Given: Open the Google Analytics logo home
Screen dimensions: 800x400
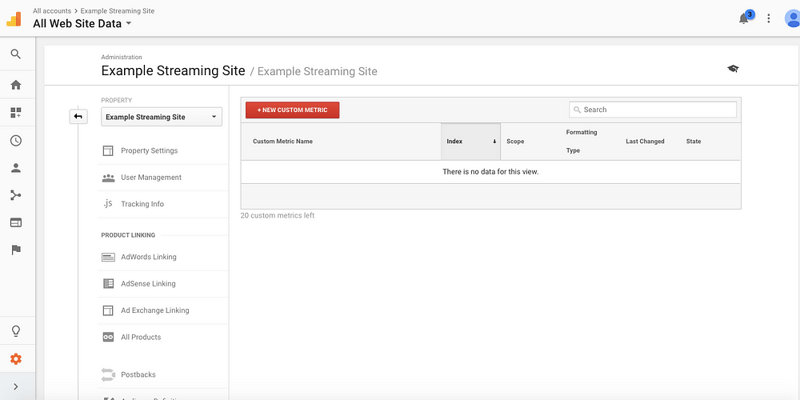Looking at the screenshot, I should pos(14,18).
